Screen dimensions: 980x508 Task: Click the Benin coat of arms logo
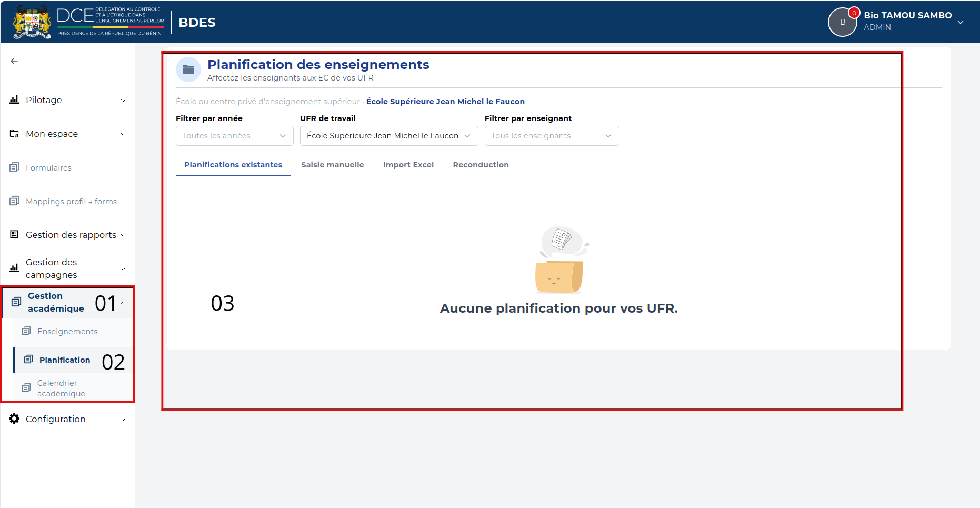pos(32,22)
